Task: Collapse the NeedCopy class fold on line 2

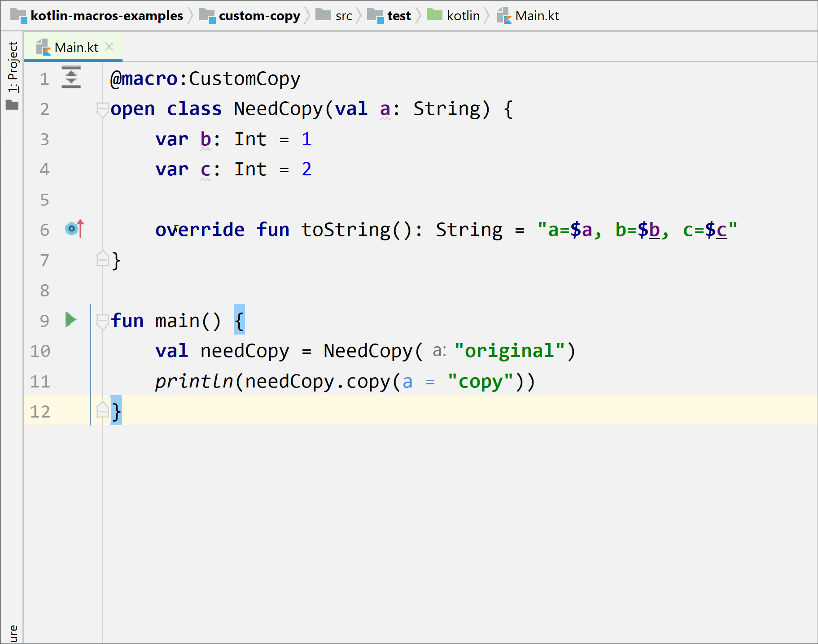Action: (102, 109)
